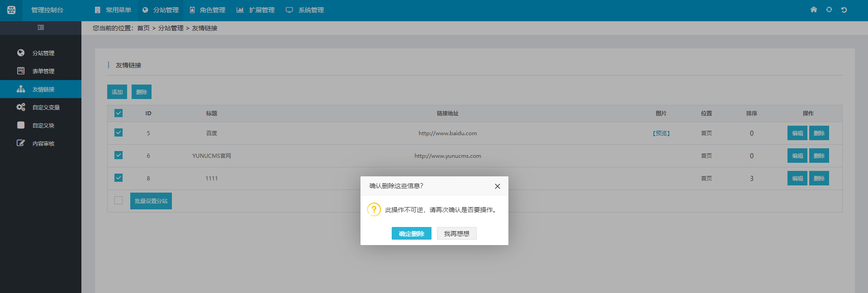Collapse sidebar with the menu toggle icon

[41, 28]
